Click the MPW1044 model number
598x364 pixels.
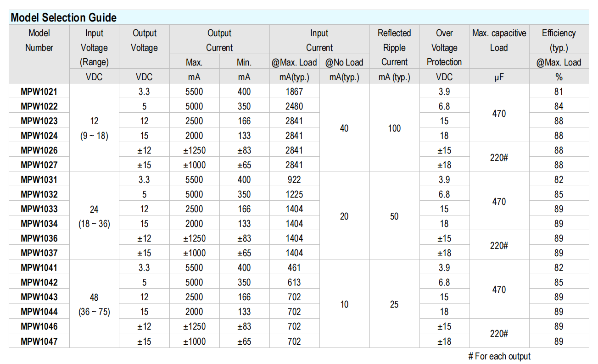(x=39, y=312)
